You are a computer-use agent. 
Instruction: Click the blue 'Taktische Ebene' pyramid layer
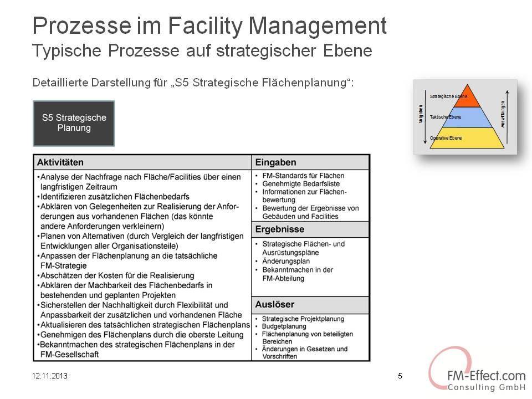467,117
